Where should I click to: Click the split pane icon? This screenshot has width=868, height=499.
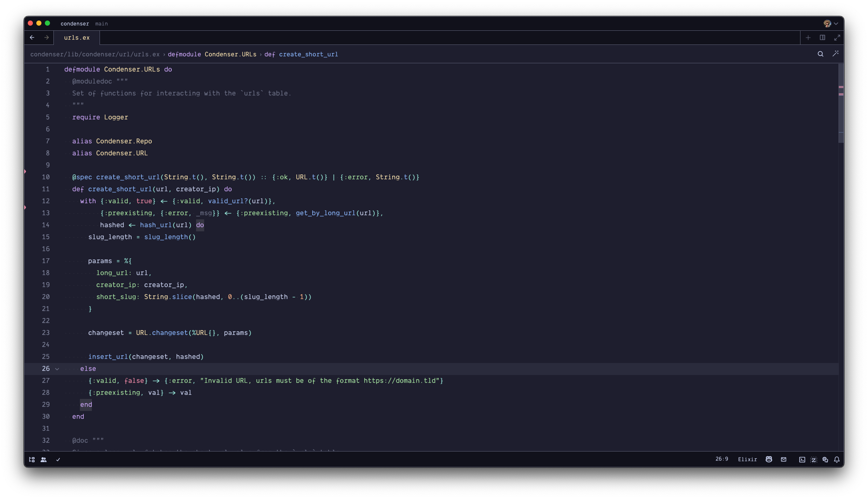[x=822, y=38]
